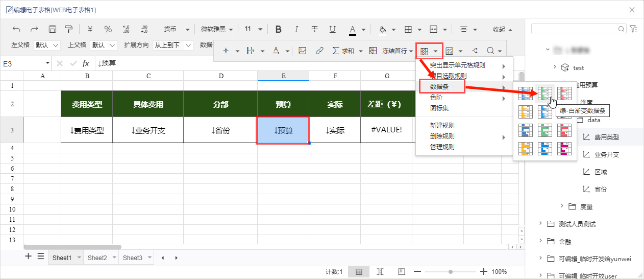Apply percent number format
Image resolution: width=644 pixels, height=279 pixels.
point(108,29)
